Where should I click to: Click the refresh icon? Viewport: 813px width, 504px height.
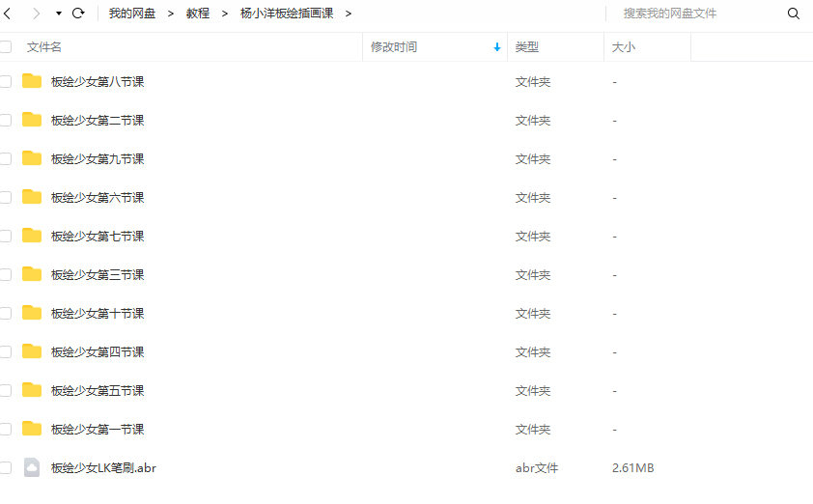79,14
